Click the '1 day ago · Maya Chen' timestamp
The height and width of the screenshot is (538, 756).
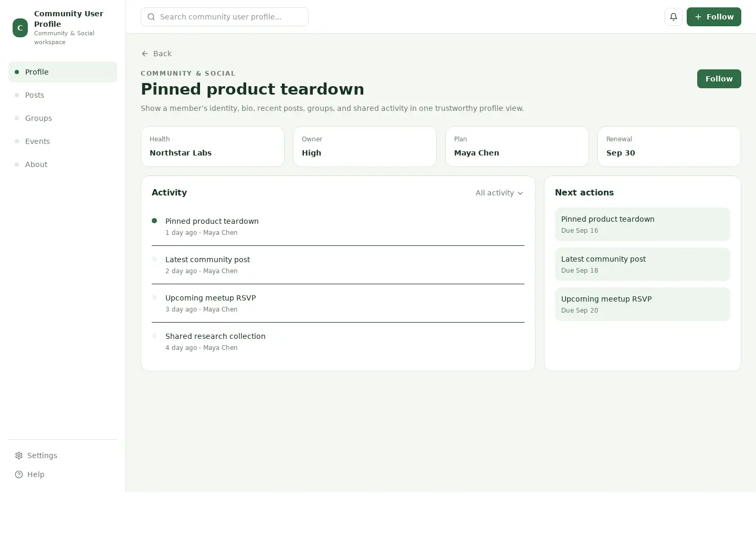coord(202,233)
